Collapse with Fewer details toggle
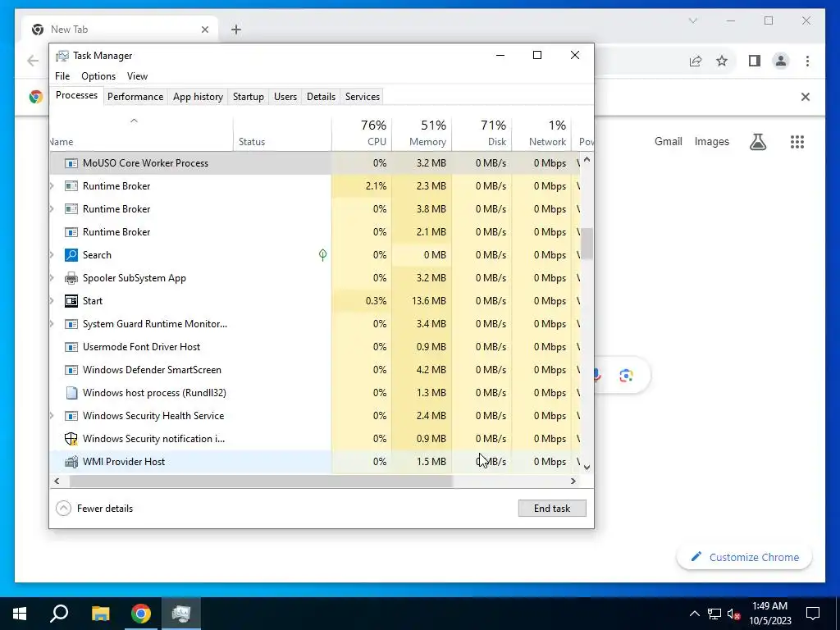This screenshot has width=840, height=630. pos(94,509)
